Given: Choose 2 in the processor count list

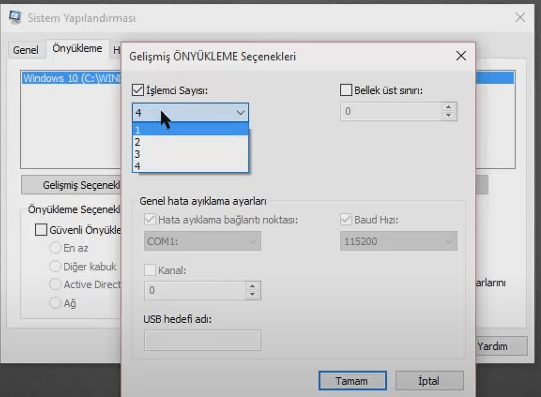Looking at the screenshot, I should [190, 142].
